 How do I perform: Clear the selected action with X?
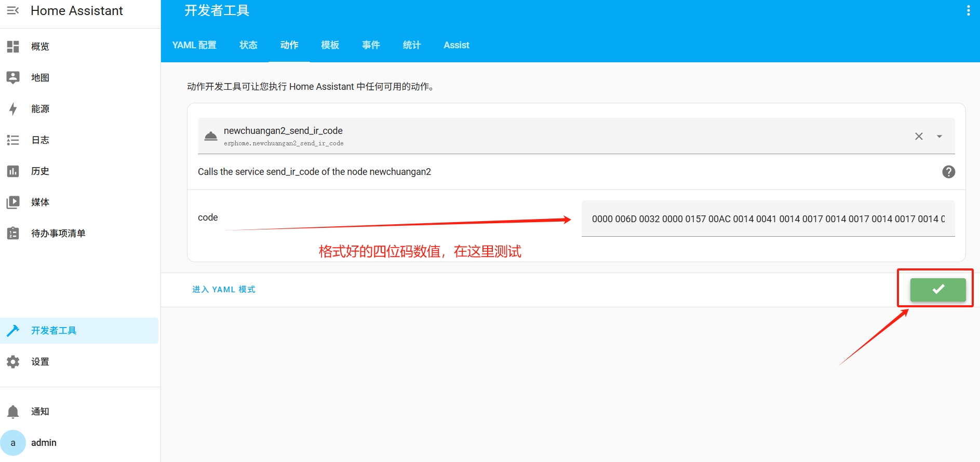[919, 136]
